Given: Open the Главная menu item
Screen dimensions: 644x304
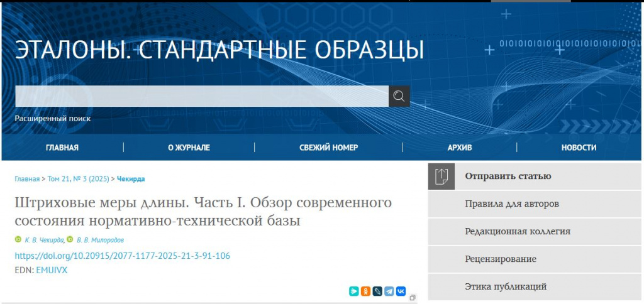Looking at the screenshot, I should coord(62,148).
